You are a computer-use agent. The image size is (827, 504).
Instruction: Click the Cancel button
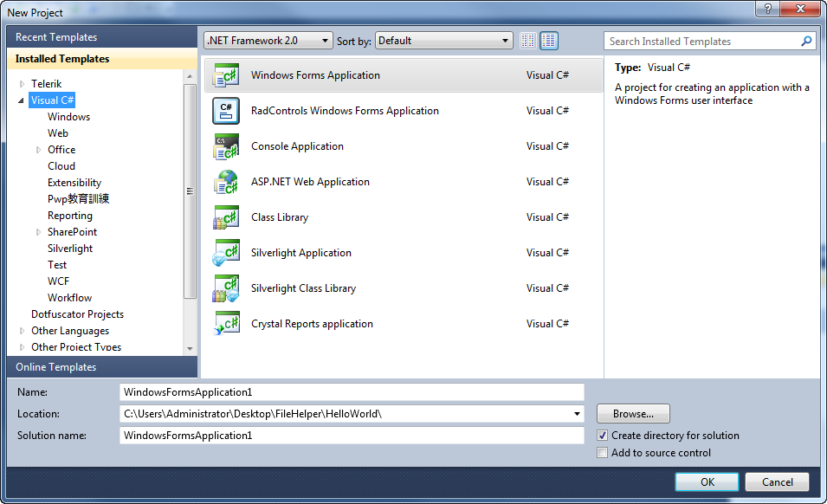pos(777,481)
